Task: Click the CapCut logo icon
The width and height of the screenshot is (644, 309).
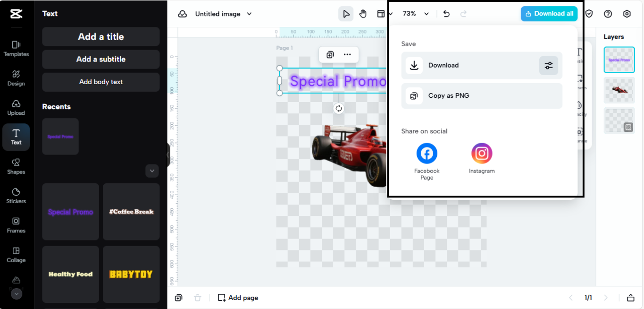Action: coord(16,14)
